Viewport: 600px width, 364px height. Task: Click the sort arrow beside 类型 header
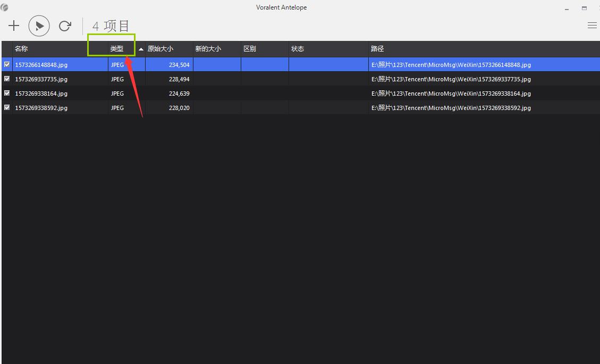[141, 49]
